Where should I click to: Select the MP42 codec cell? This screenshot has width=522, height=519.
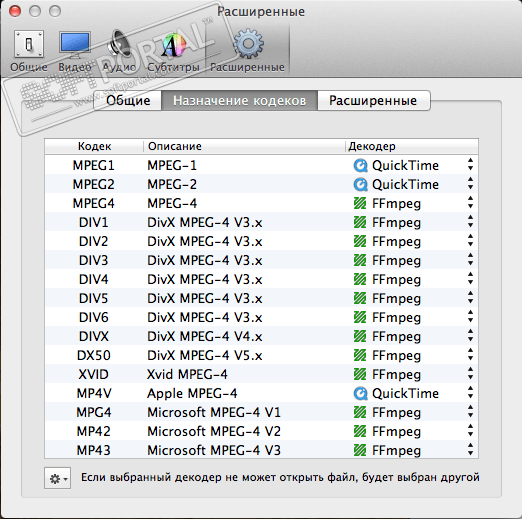[94, 431]
